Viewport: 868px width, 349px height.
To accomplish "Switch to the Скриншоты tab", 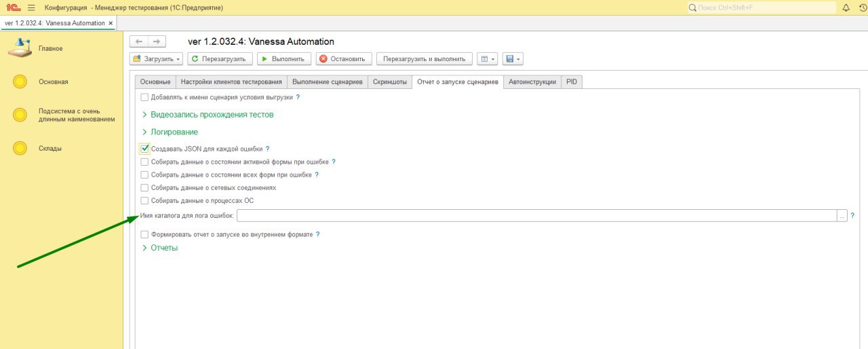I will coord(390,81).
